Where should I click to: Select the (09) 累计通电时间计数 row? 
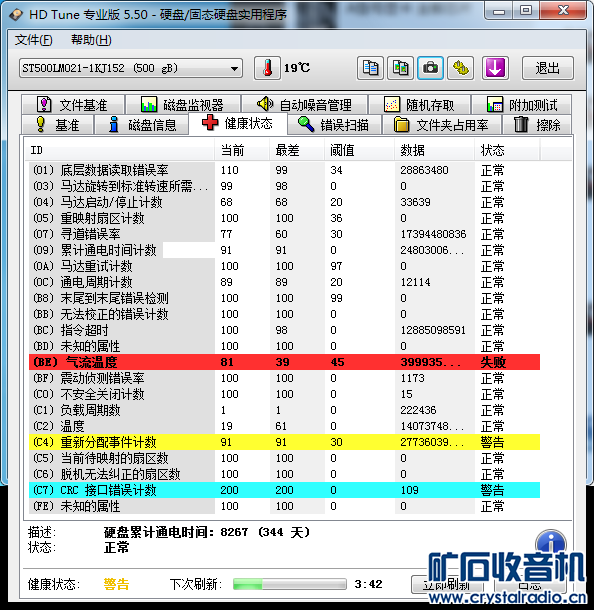point(284,250)
